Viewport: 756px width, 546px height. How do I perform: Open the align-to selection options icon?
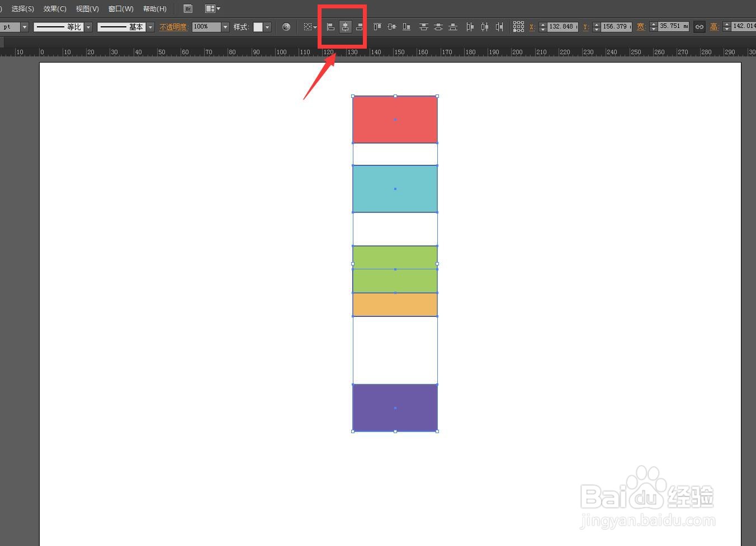click(x=310, y=27)
